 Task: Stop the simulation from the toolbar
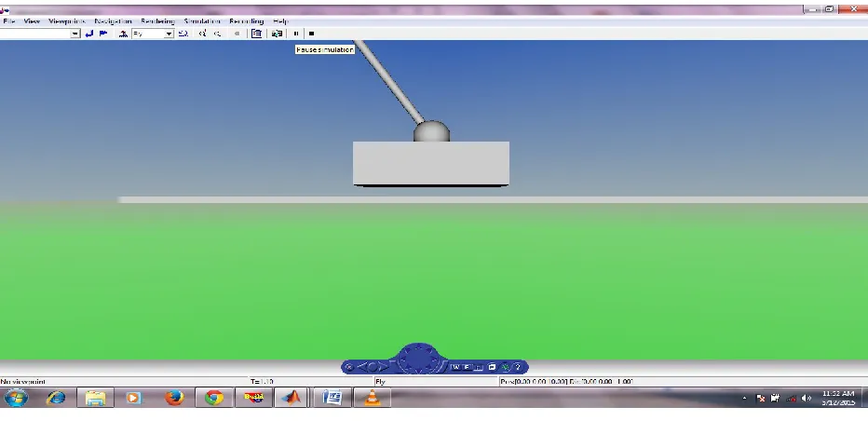coord(311,34)
